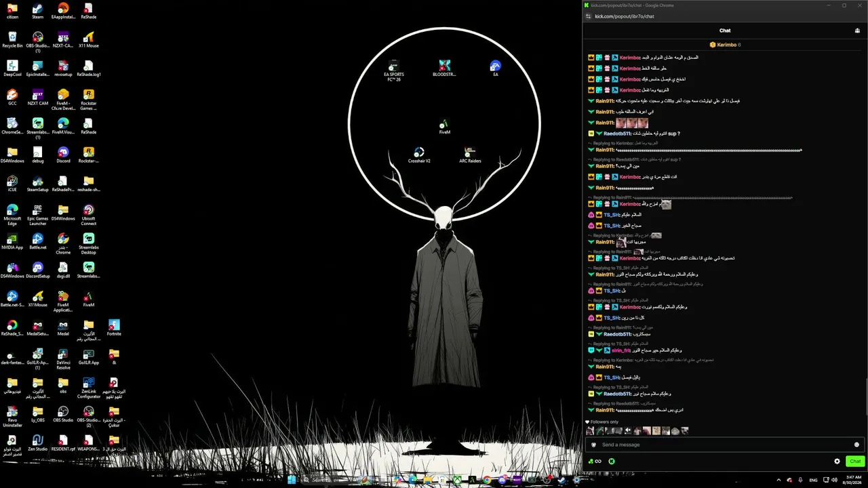Open Chrome from the taskbar
The width and height of the screenshot is (868, 488).
point(487,480)
